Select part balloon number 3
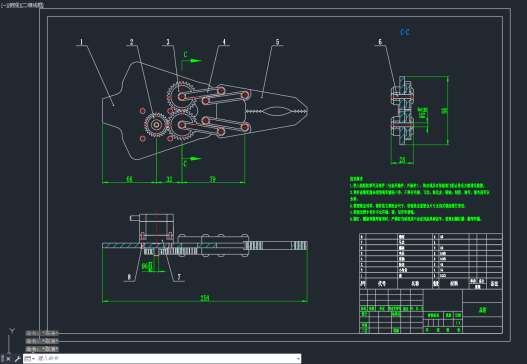Screen dimensions: 527x364 (x=168, y=42)
